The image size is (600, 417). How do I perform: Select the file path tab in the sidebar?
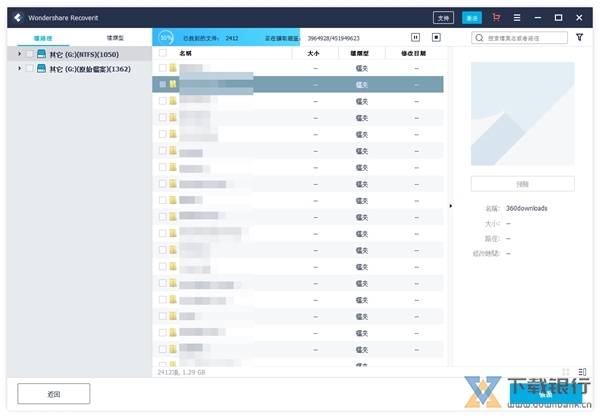pos(43,38)
